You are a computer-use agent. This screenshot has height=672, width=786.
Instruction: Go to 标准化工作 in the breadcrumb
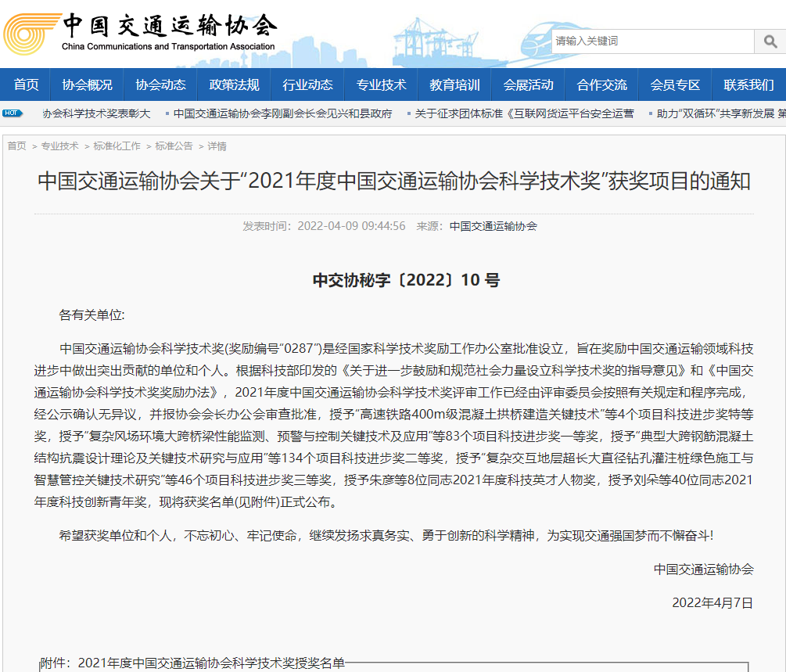click(117, 146)
